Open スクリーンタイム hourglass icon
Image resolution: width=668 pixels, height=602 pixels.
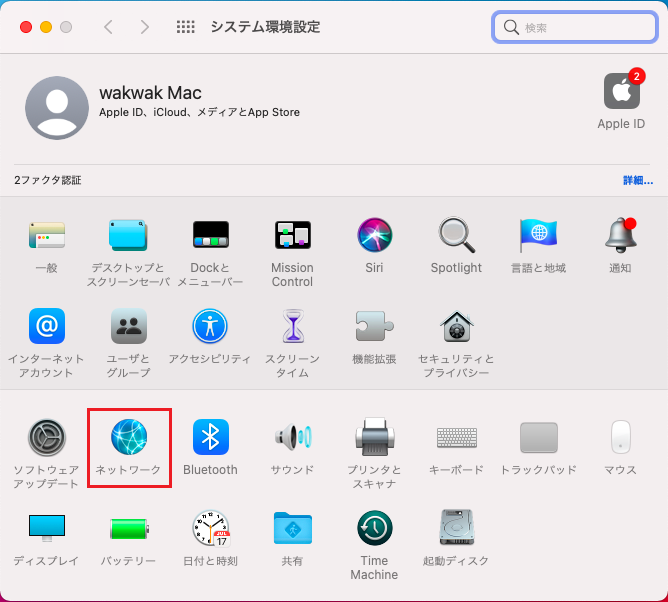click(x=293, y=326)
